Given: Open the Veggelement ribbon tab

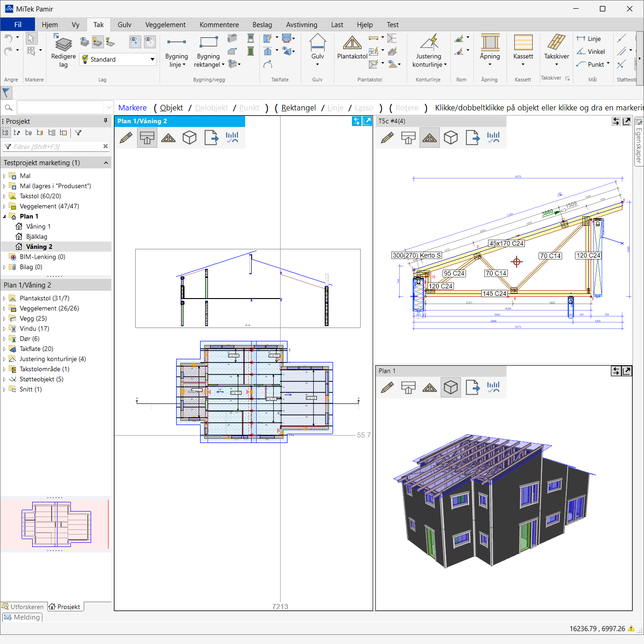Looking at the screenshot, I should pos(165,25).
